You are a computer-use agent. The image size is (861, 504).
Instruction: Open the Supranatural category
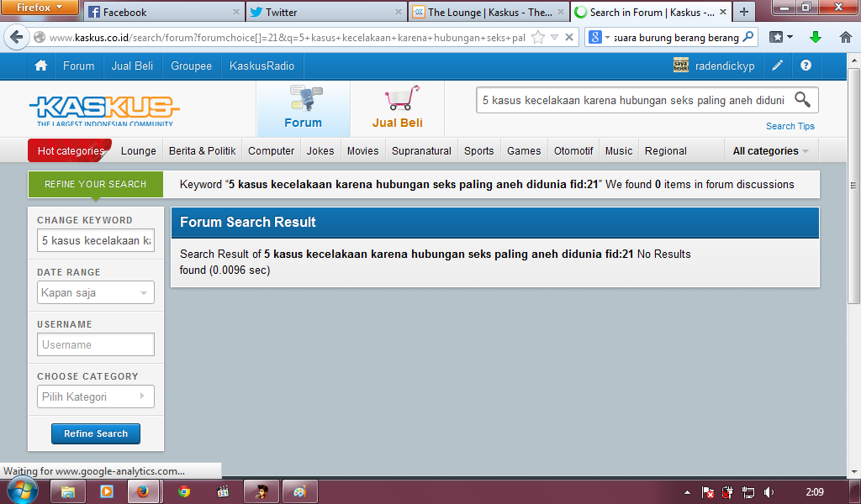[x=421, y=151]
